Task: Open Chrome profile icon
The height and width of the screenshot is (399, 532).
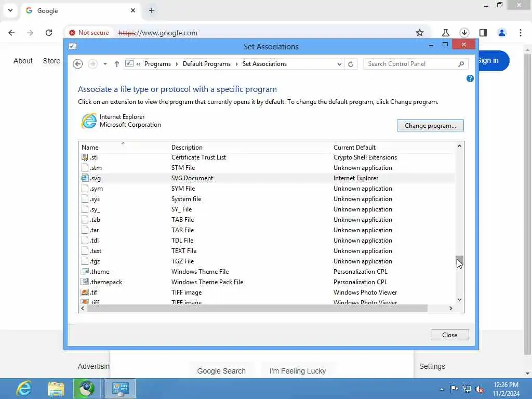Action: (x=502, y=33)
